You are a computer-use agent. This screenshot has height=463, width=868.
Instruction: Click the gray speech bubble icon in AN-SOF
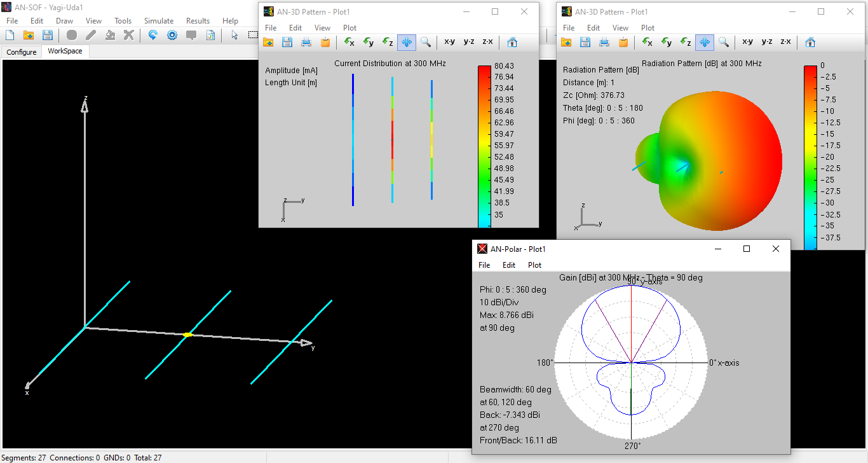click(191, 35)
